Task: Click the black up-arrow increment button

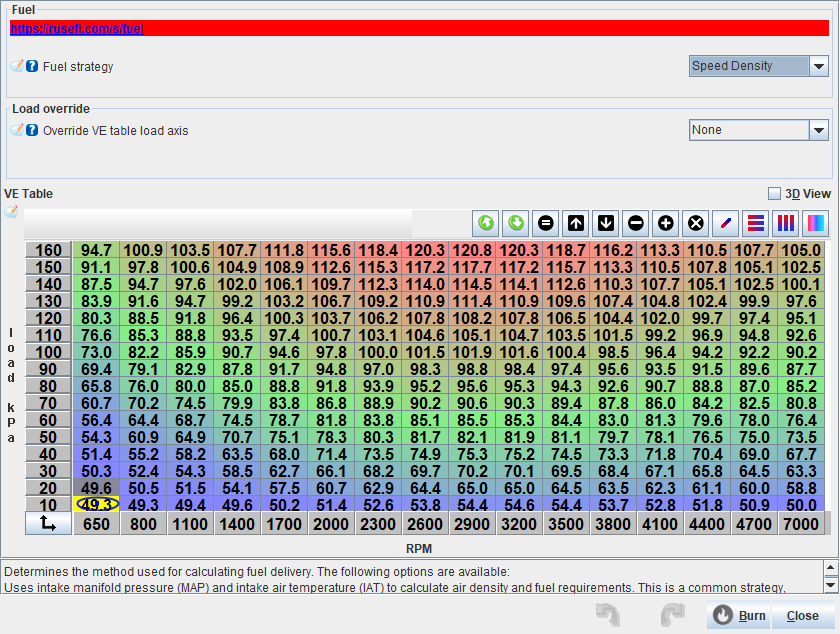Action: click(x=576, y=222)
